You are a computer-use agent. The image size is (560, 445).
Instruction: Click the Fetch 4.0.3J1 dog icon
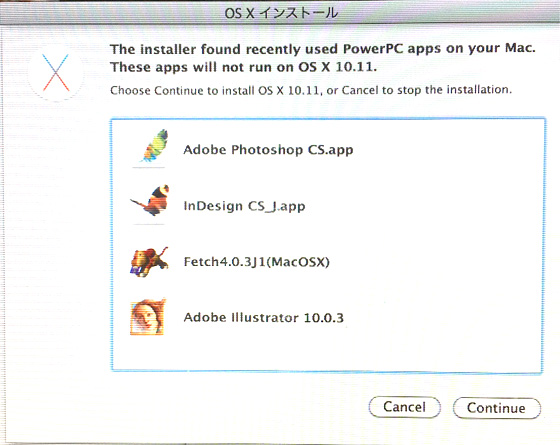coord(149,262)
